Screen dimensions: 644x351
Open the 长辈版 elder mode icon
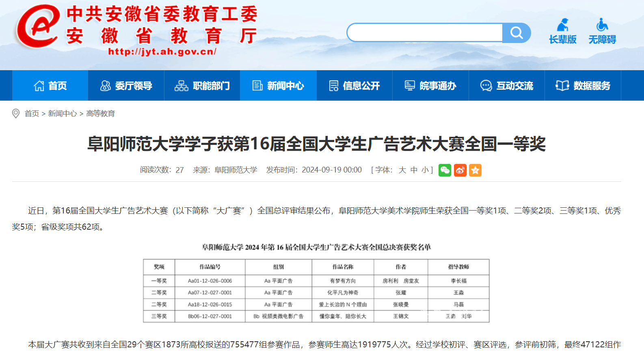pos(562,31)
